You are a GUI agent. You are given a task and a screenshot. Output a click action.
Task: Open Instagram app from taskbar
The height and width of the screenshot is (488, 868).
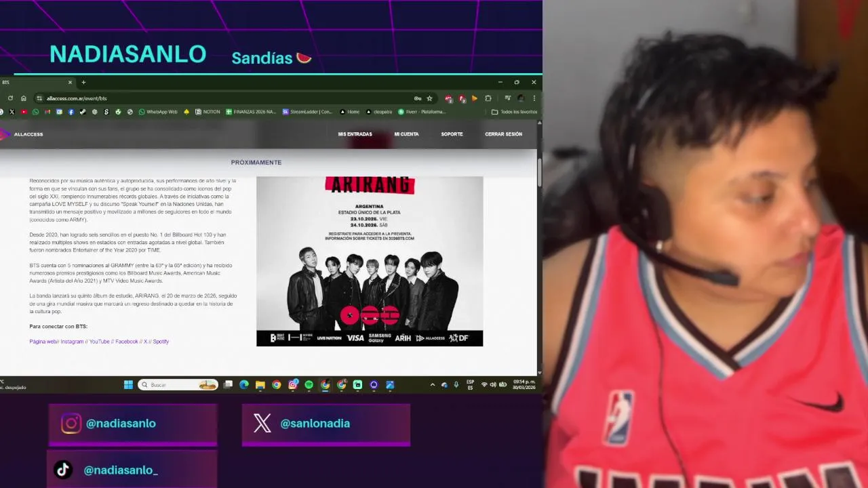[x=293, y=385]
